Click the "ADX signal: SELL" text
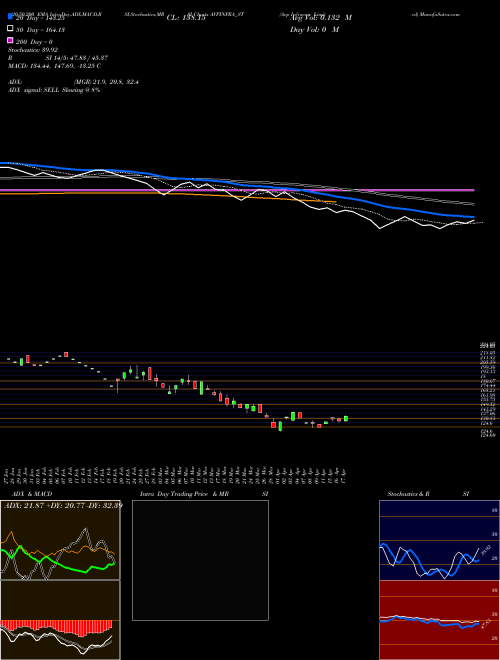Screen dimensions: 500x660 point(34,90)
